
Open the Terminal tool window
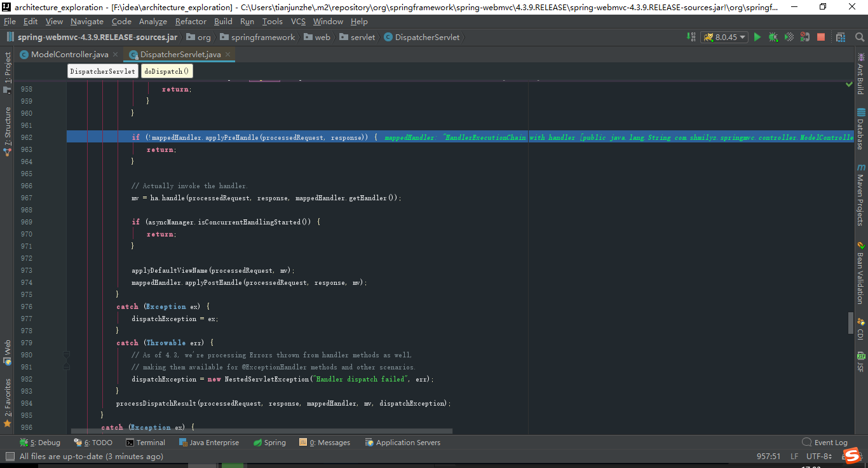click(x=146, y=442)
